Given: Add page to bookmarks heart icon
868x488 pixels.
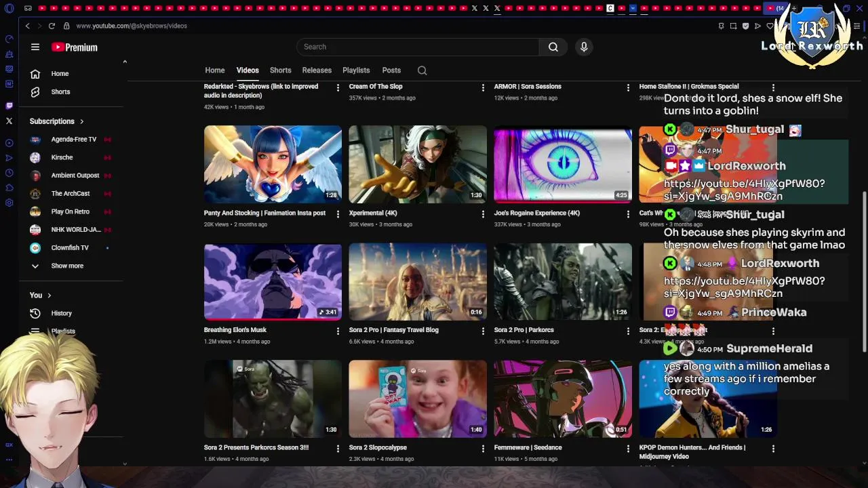Looking at the screenshot, I should click(x=770, y=26).
